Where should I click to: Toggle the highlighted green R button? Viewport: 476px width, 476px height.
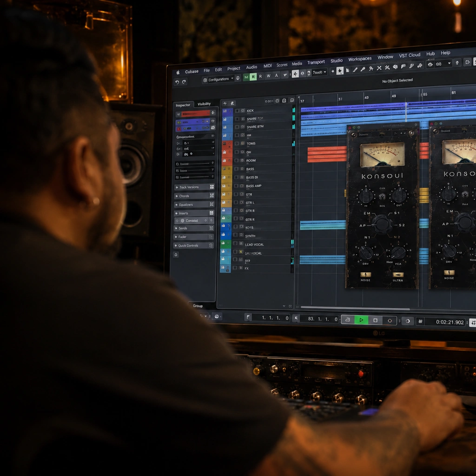(x=253, y=77)
